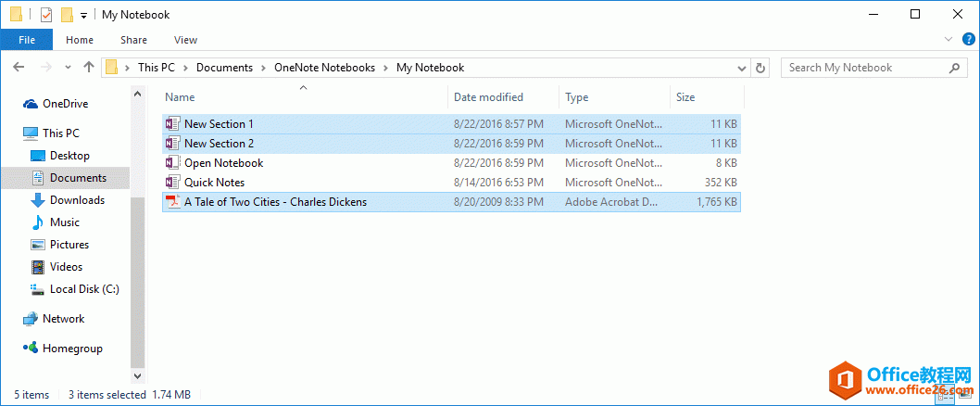Click the Quick Notes file icon
This screenshot has height=406, width=980.
pyautogui.click(x=171, y=183)
